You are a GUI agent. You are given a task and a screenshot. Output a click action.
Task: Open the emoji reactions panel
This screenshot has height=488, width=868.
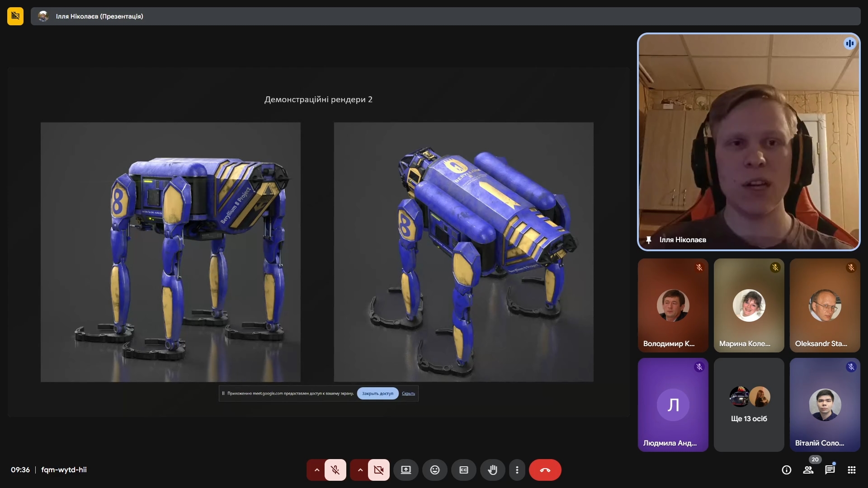point(434,470)
